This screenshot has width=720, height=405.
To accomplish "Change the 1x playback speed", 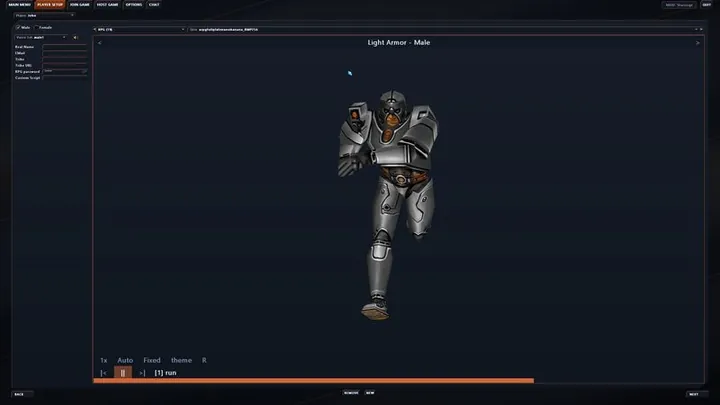I will pos(104,360).
